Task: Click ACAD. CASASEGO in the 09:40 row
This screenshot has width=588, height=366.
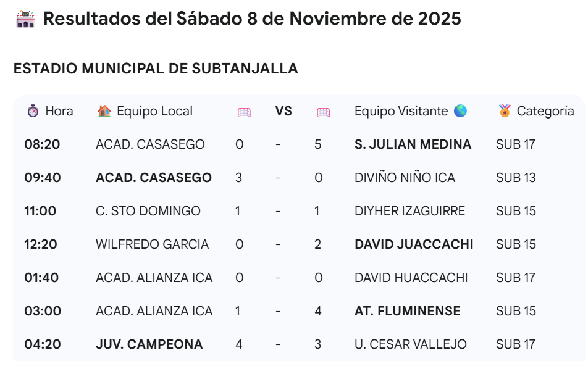Action: coord(154,178)
